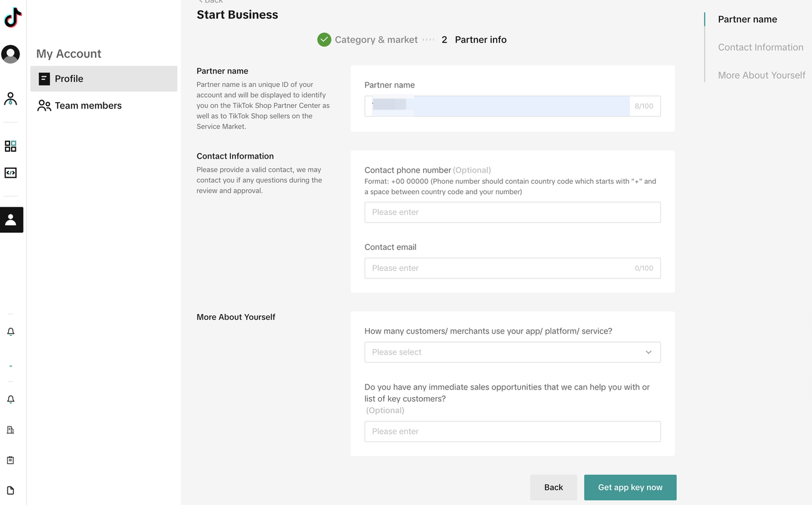This screenshot has height=505, width=812.
Task: Click the Back link above Start Business
Action: [x=211, y=2]
